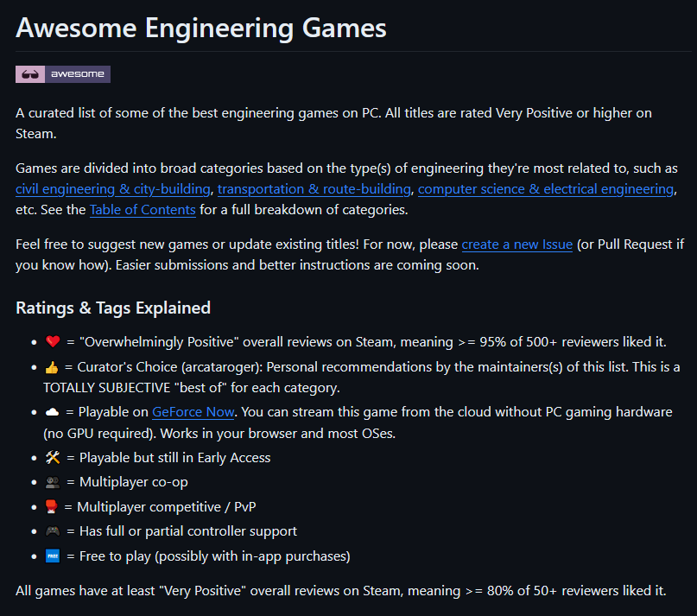This screenshot has width=697, height=616.
Task: Click the thumbs up Curator's Choice icon
Action: (52, 367)
